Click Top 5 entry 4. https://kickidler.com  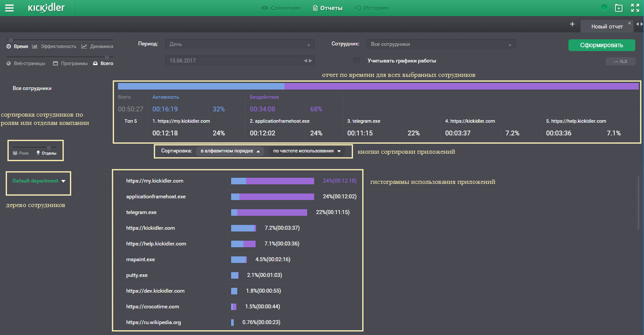click(x=470, y=121)
